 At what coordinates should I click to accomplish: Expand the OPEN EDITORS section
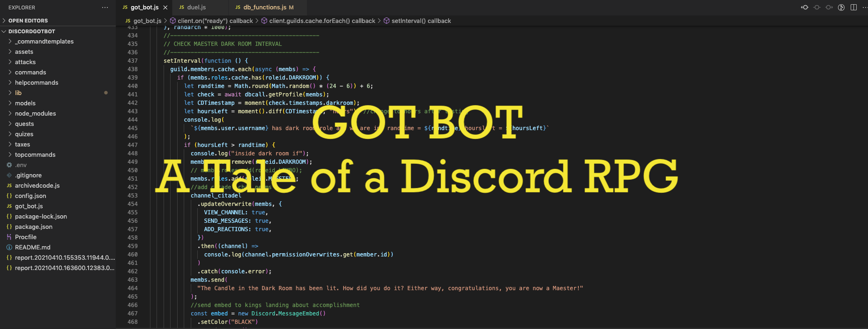coord(28,21)
